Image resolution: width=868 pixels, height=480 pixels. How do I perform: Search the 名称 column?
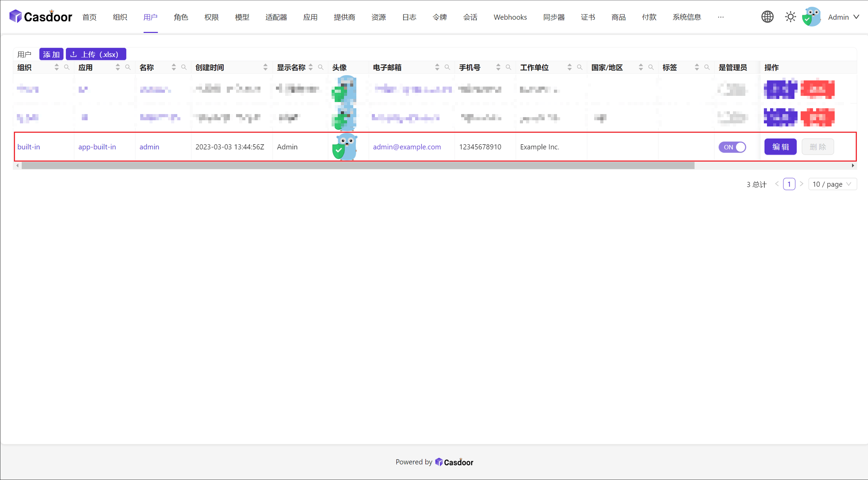point(184,67)
